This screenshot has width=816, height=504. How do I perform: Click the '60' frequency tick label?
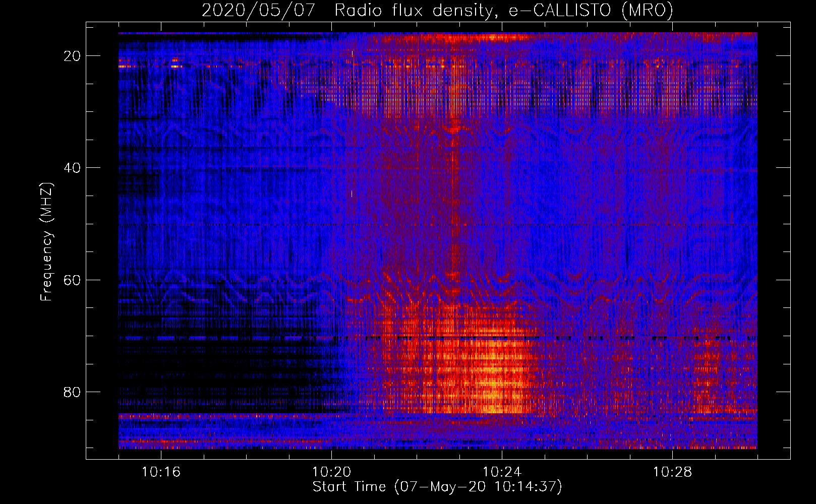tap(72, 280)
